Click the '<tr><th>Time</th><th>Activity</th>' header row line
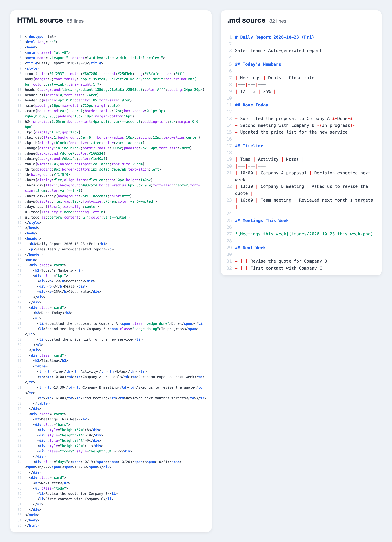Viewport: 392px width, 542px height. [x=92, y=371]
